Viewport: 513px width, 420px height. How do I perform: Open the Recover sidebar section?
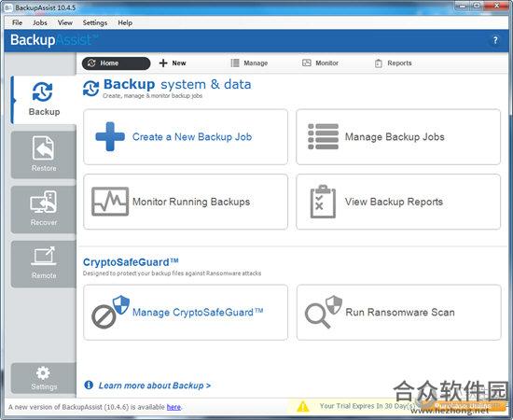tap(44, 209)
